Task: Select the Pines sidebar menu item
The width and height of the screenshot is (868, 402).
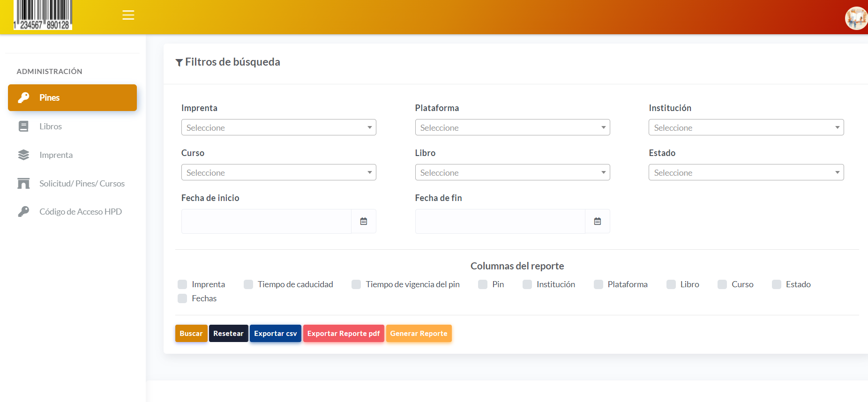Action: point(72,97)
